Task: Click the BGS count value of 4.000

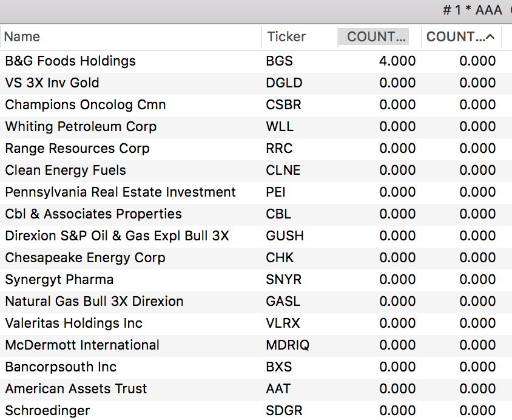Action: click(397, 61)
